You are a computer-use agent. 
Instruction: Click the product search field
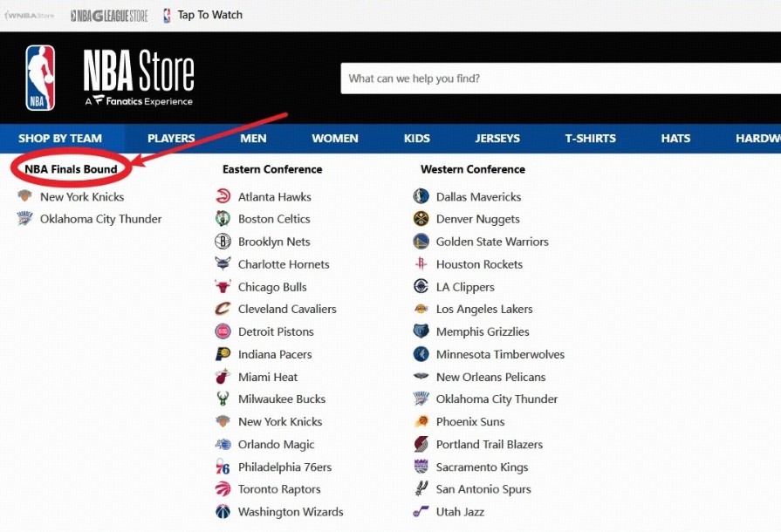pyautogui.click(x=561, y=78)
